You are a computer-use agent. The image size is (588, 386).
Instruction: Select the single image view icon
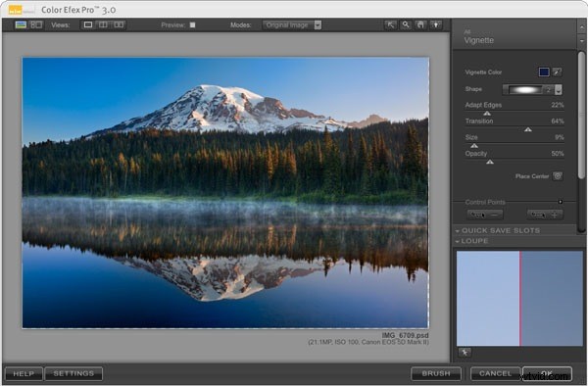[88, 24]
